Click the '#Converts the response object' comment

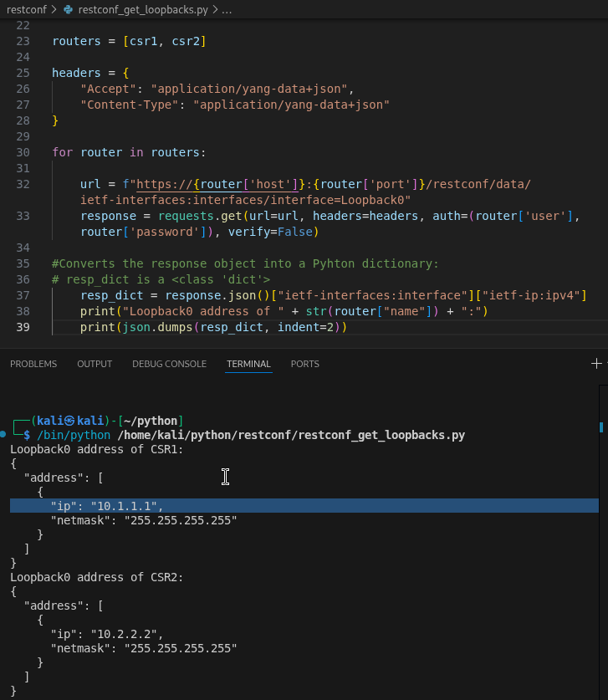[245, 263]
